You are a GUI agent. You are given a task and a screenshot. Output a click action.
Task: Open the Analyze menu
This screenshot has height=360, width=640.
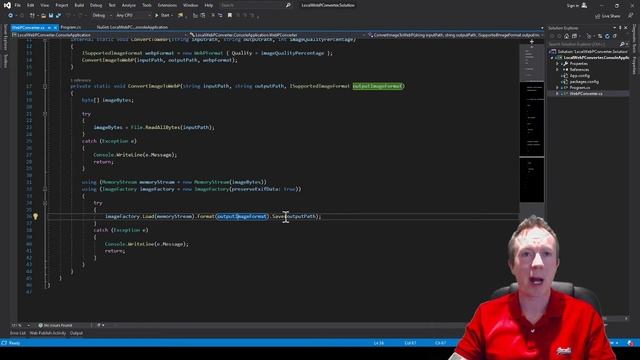pos(129,5)
